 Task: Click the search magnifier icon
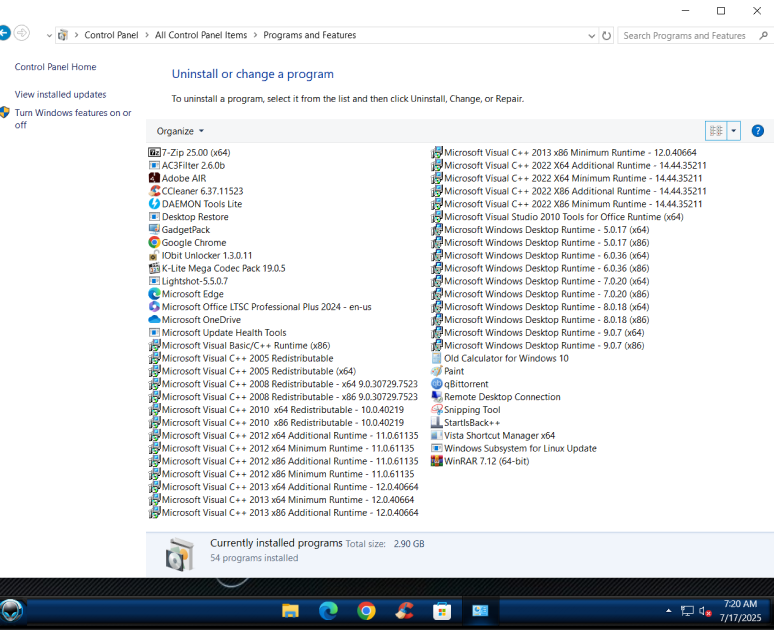(763, 36)
